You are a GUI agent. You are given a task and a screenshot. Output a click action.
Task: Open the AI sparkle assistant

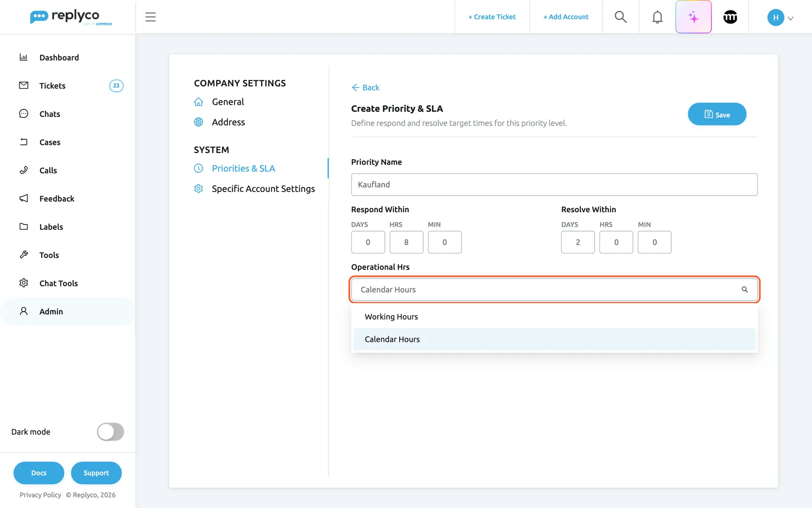[693, 17]
